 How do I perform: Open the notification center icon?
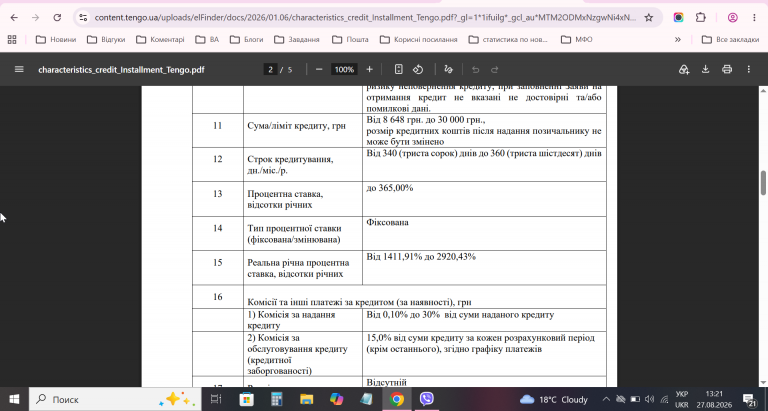point(749,399)
